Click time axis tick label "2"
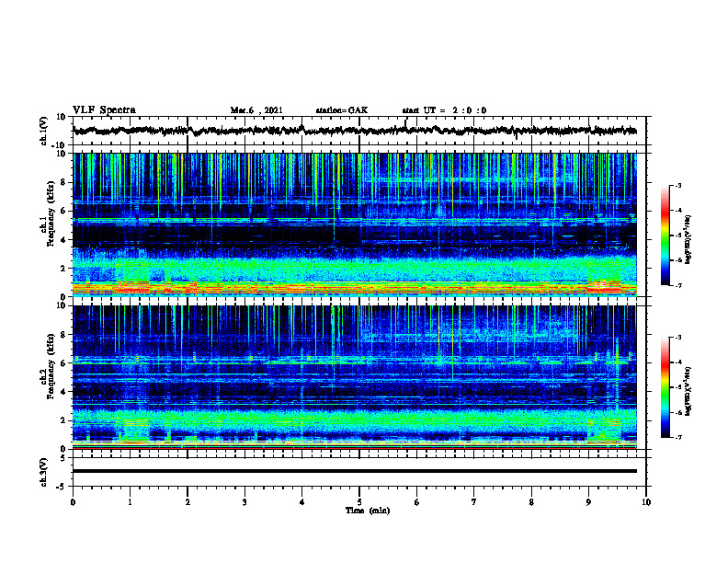 188,502
